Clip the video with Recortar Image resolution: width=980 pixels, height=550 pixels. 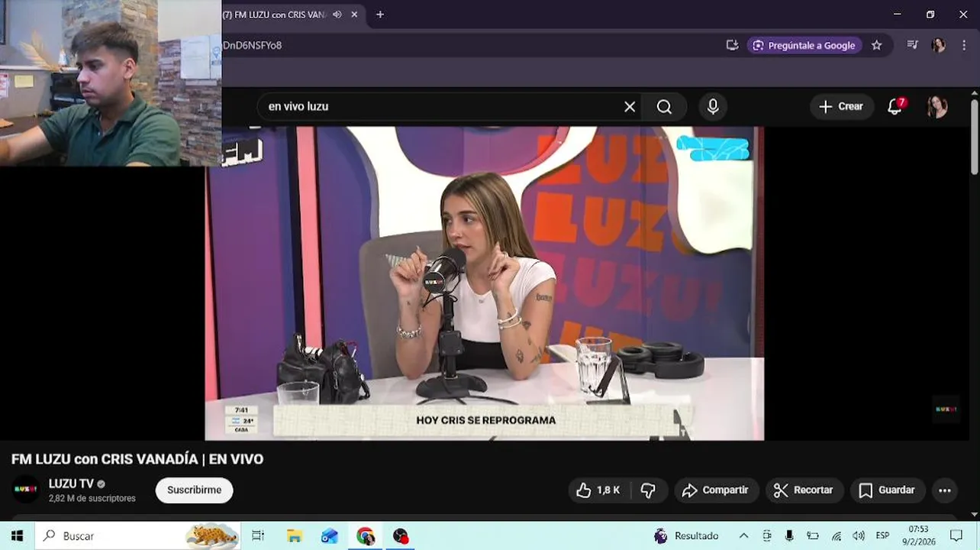pyautogui.click(x=804, y=490)
